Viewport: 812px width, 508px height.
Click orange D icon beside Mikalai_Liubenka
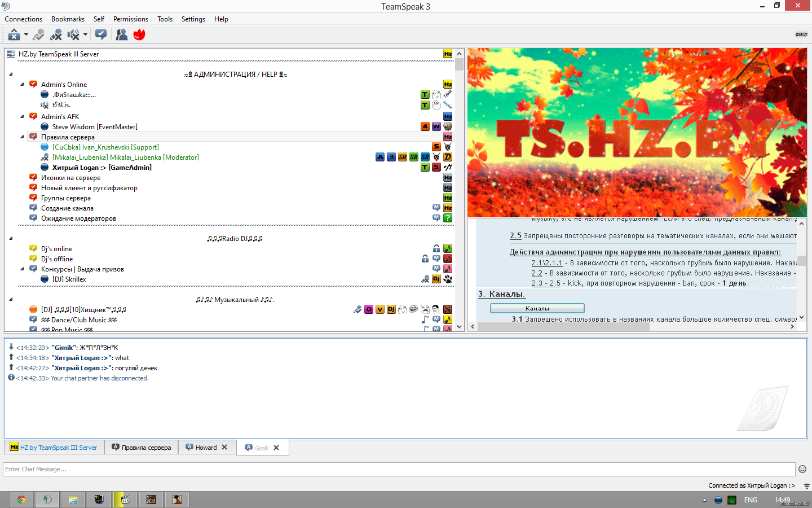coord(448,157)
